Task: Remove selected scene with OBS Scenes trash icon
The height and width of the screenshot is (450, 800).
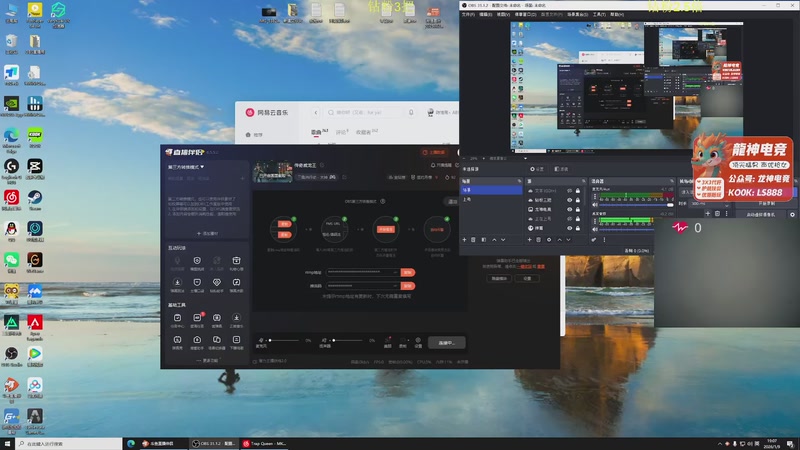Action: tap(473, 240)
